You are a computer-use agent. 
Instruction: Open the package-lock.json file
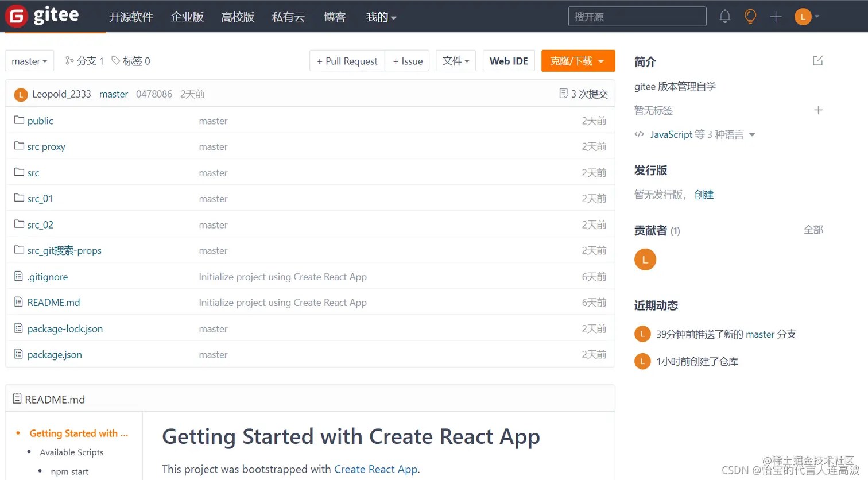65,328
